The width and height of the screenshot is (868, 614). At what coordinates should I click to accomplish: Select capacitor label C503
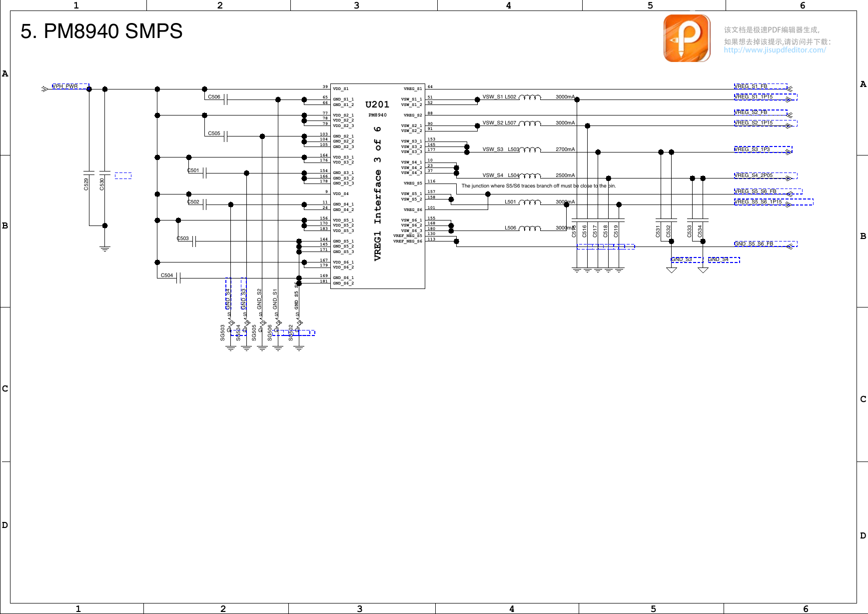tap(182, 238)
